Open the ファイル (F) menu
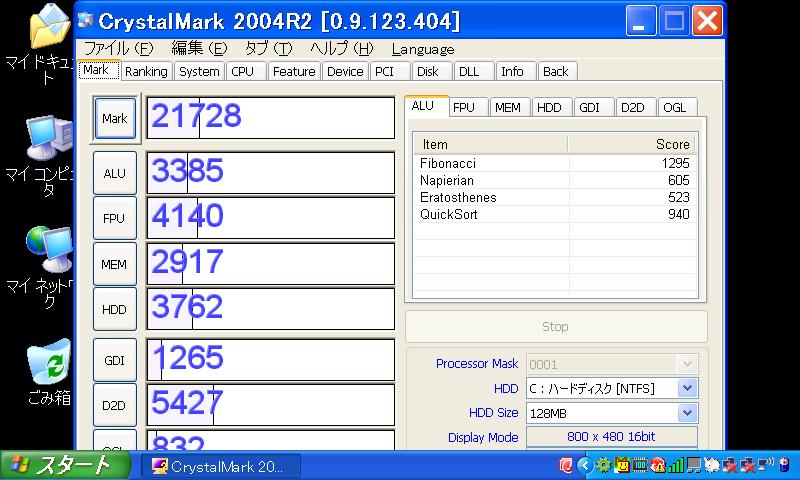Screen dimensions: 800x480 point(118,49)
